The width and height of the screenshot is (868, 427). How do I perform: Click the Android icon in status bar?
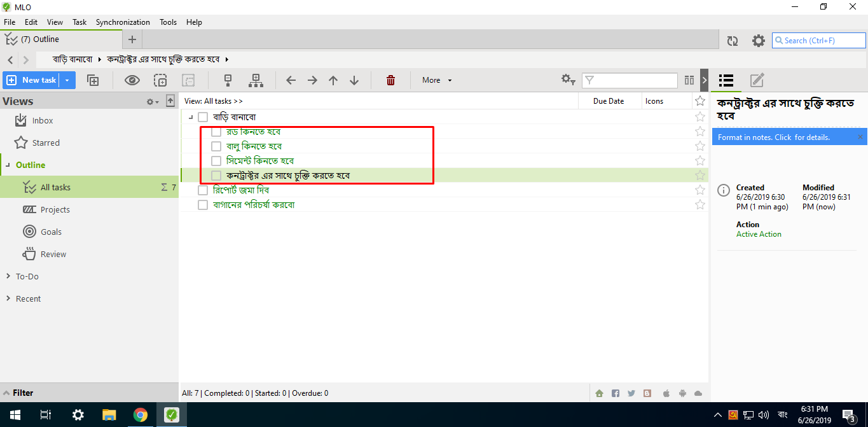(x=682, y=393)
